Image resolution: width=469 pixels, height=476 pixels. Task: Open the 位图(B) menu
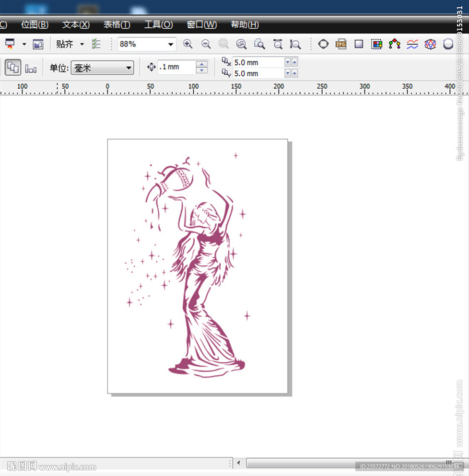[x=35, y=24]
